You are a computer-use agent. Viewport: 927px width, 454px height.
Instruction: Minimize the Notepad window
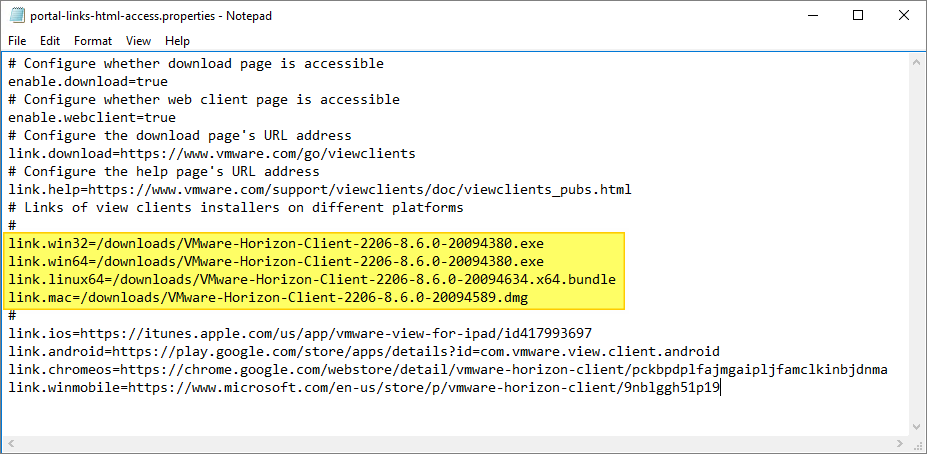click(x=811, y=16)
